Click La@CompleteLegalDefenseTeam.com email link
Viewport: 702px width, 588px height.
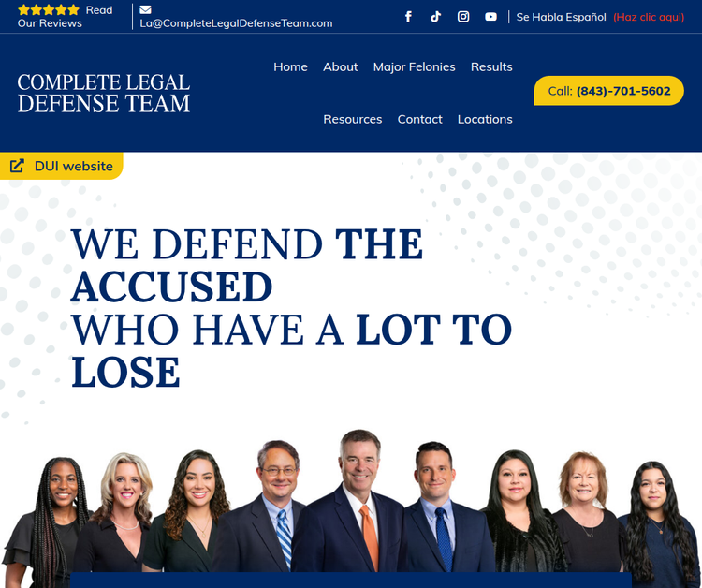click(237, 23)
